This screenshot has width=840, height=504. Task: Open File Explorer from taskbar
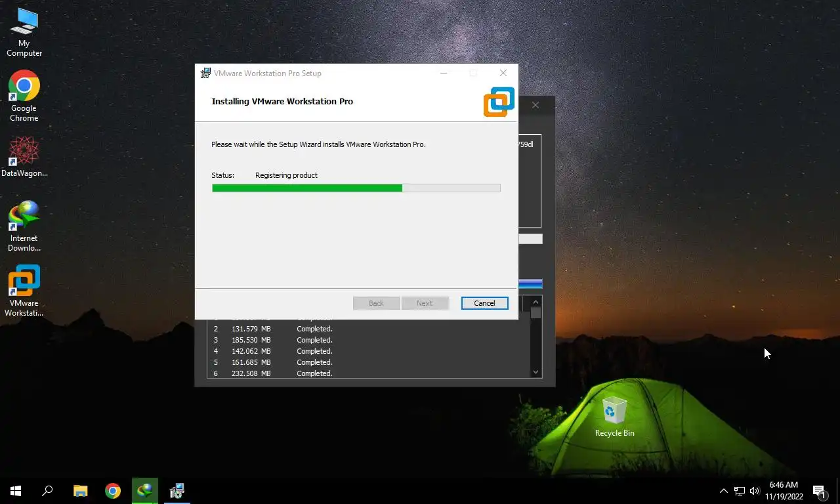(x=80, y=490)
